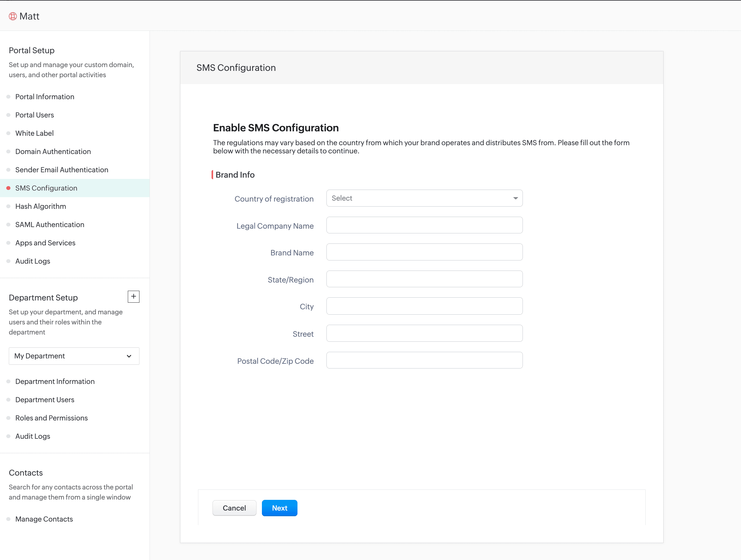This screenshot has width=741, height=560.
Task: Click the Country dropdown arrow
Action: click(515, 198)
